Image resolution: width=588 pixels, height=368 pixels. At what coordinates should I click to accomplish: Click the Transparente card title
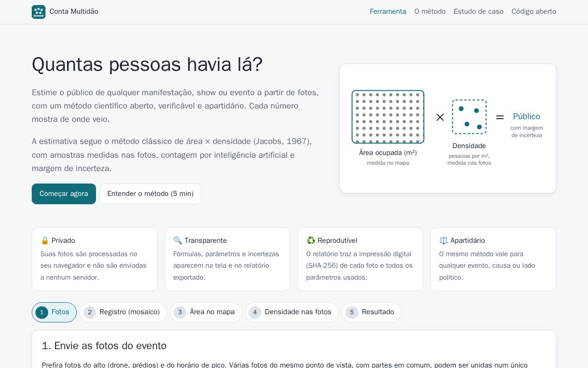click(206, 241)
